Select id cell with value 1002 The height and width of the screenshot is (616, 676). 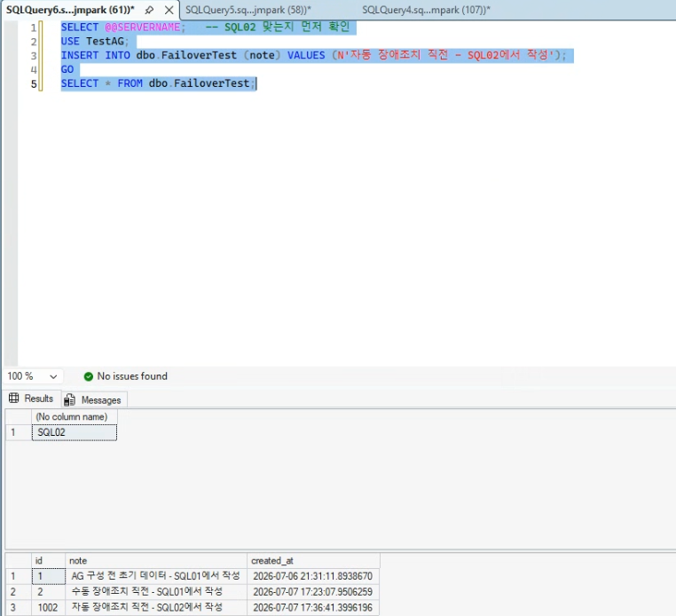(x=49, y=607)
